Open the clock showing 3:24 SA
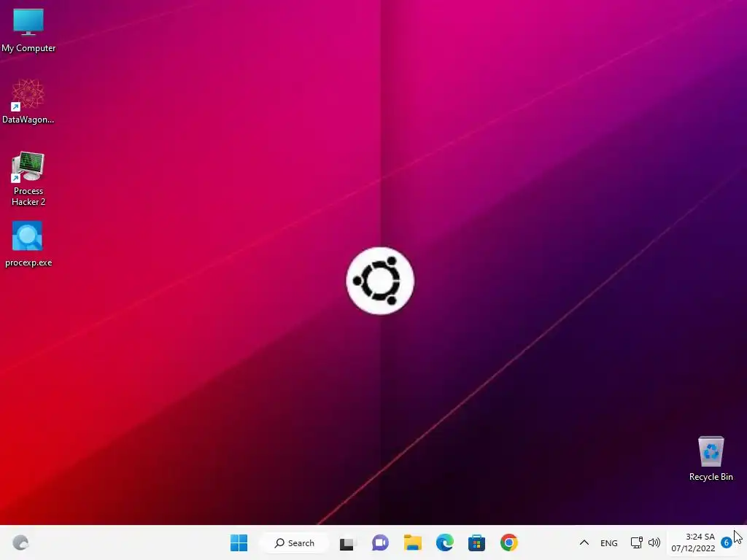Image resolution: width=747 pixels, height=560 pixels. point(693,542)
